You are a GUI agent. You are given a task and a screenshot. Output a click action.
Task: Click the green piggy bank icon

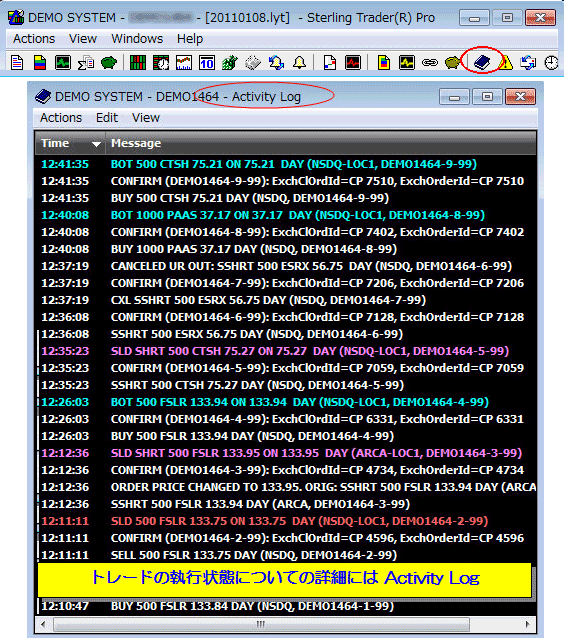click(x=109, y=63)
